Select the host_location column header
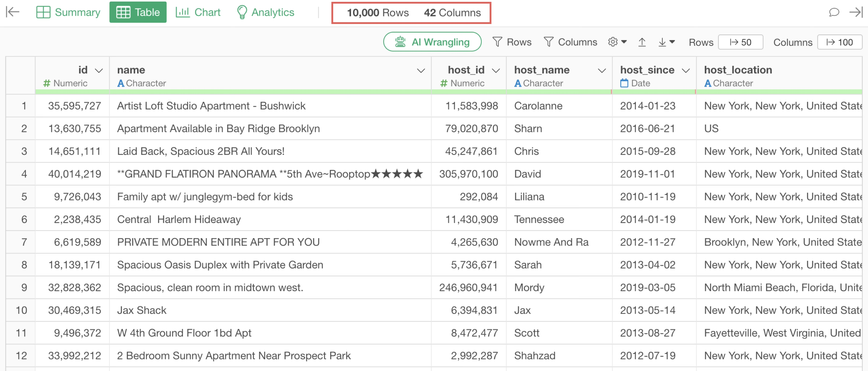This screenshot has width=868, height=371. click(779, 76)
